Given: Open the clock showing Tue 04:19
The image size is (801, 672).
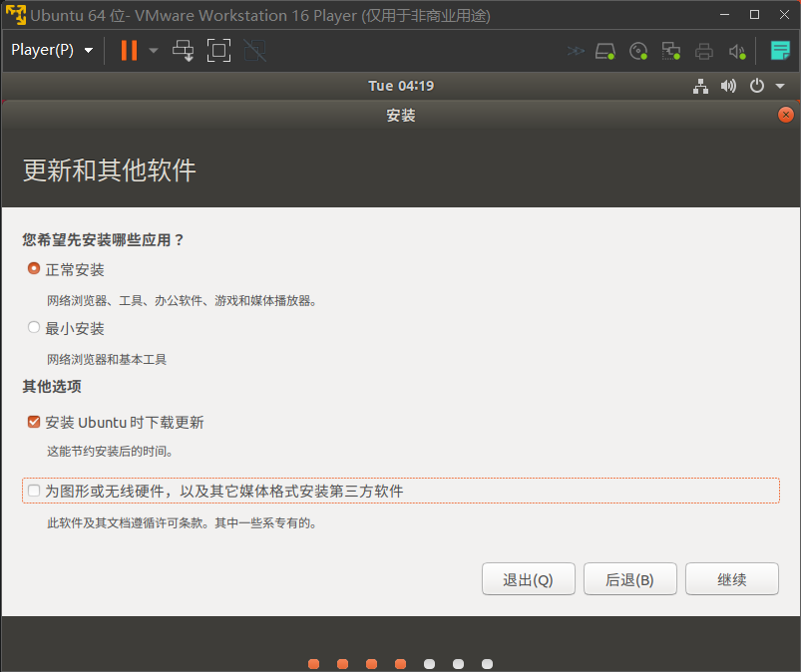Looking at the screenshot, I should (x=400, y=86).
